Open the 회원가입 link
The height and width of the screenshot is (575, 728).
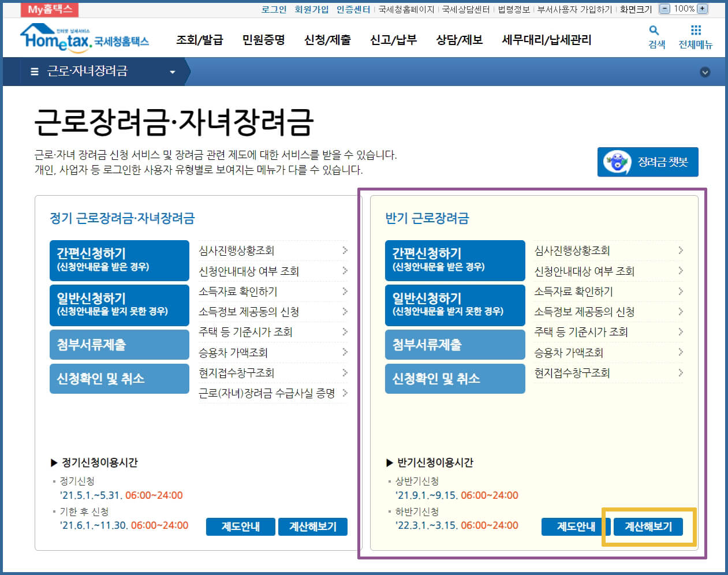[311, 9]
